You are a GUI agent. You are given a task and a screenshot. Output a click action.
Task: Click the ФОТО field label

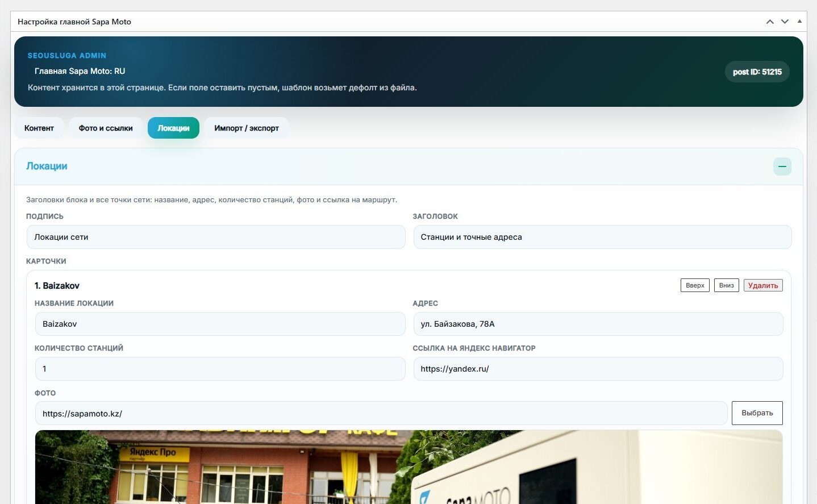(x=45, y=393)
